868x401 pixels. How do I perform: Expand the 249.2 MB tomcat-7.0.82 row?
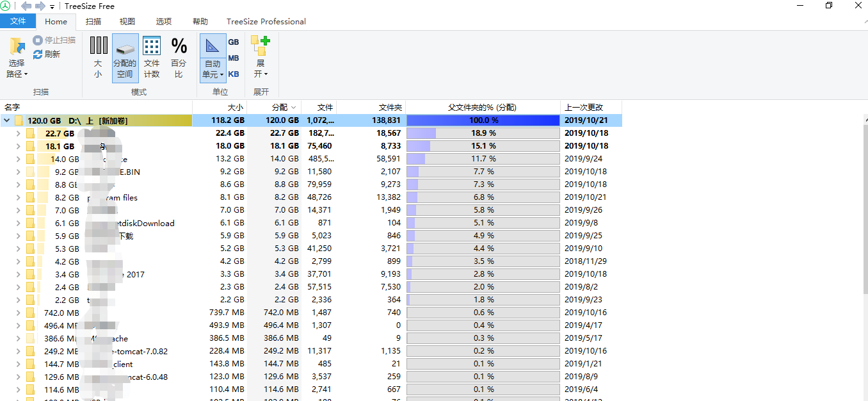click(18, 351)
